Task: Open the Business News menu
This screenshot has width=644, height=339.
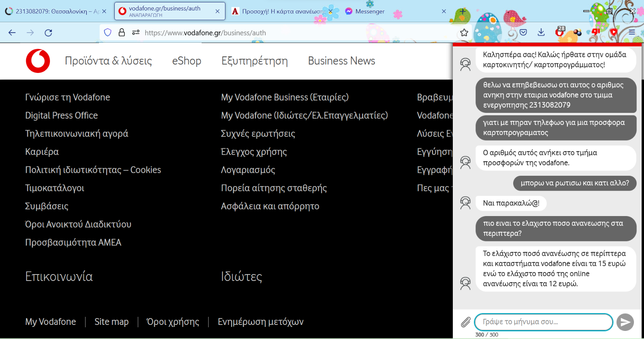Action: [342, 61]
